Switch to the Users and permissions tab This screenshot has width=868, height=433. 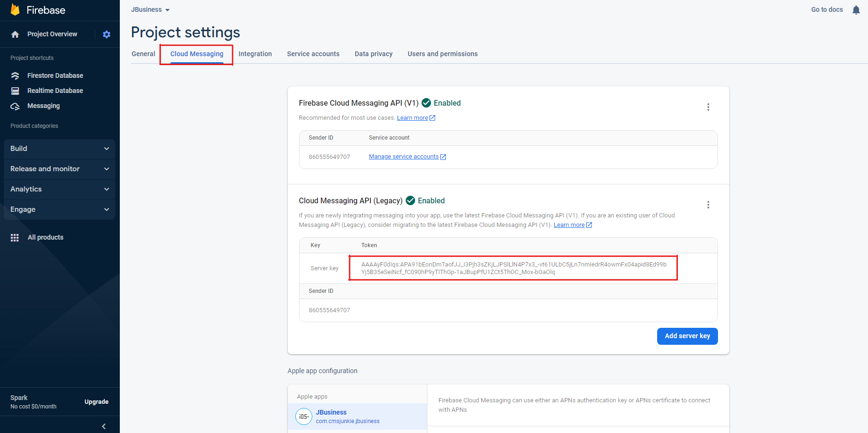pos(442,54)
